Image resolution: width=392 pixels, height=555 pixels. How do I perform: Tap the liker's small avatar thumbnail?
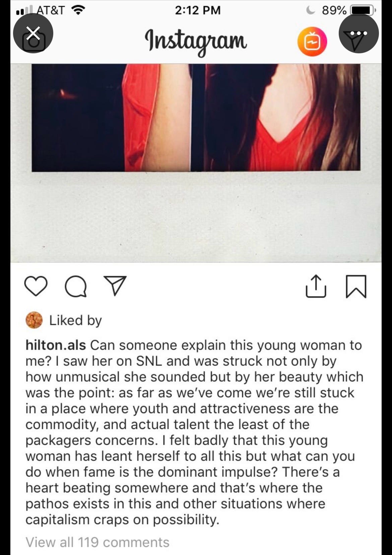tap(34, 320)
